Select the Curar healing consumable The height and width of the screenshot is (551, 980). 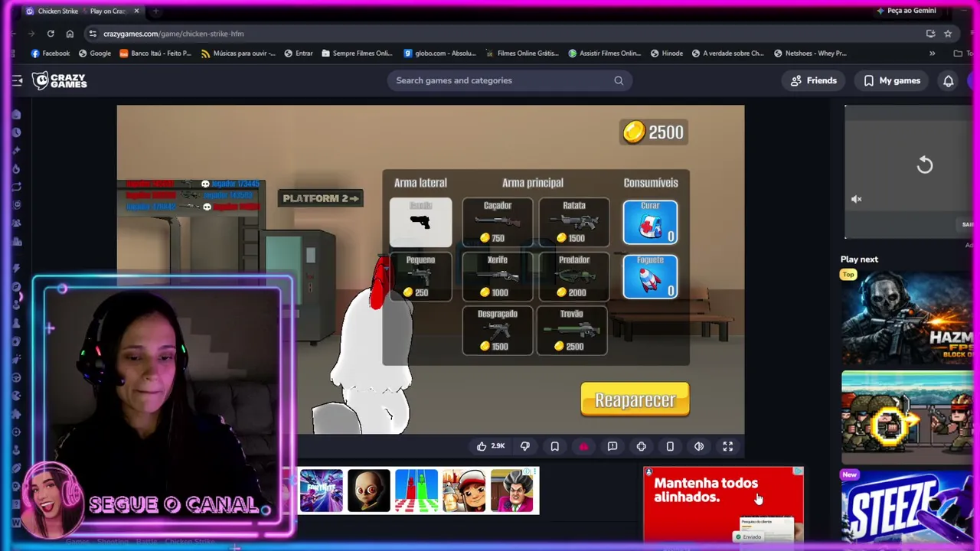pyautogui.click(x=650, y=222)
